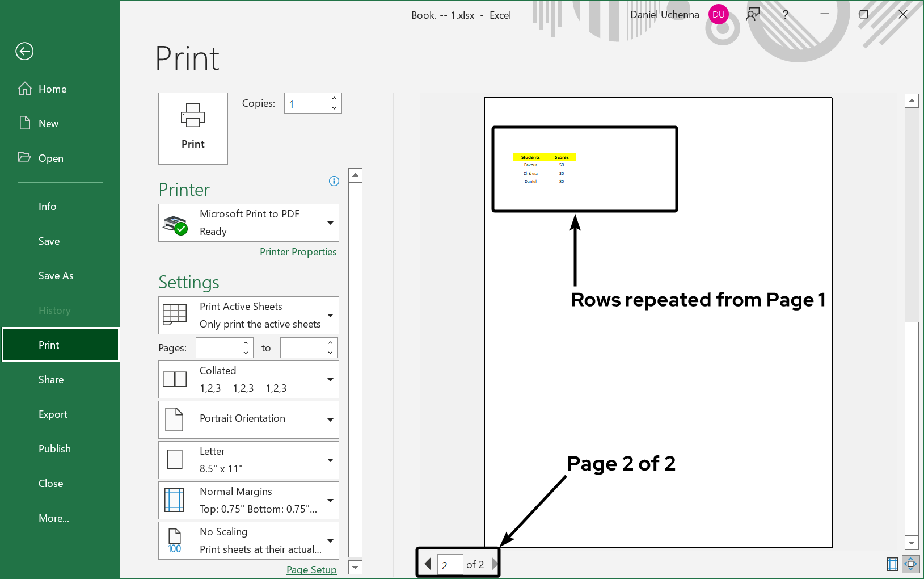Go to next preview page arrow
Screen dimensions: 924x579
[494, 564]
